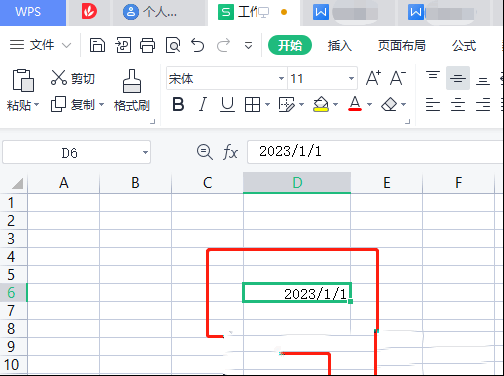This screenshot has height=376, width=504.
Task: Open the 宋体 font name dropdown
Action: click(281, 79)
